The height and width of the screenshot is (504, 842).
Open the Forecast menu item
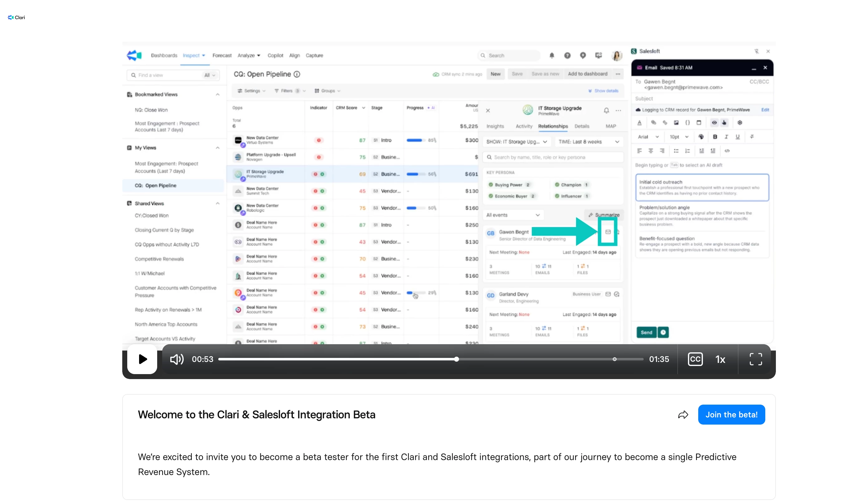(222, 55)
